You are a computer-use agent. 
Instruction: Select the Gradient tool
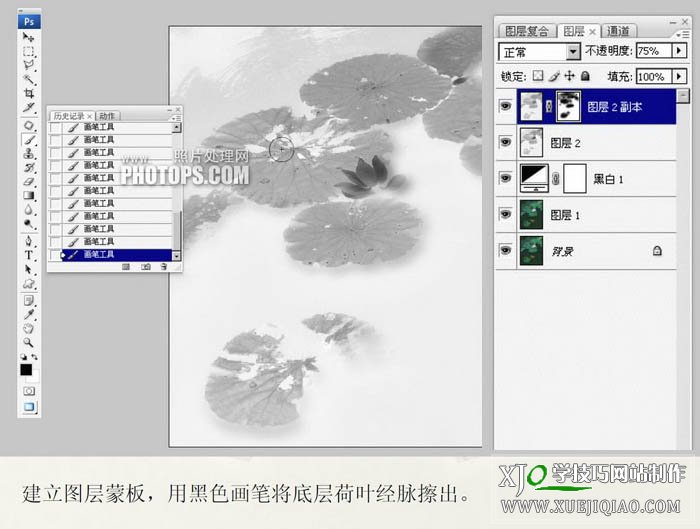(x=29, y=195)
